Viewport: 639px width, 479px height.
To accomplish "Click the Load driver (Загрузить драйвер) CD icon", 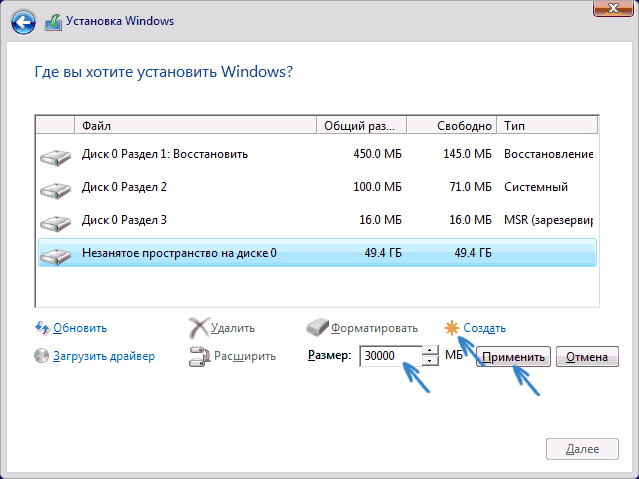I will point(41,356).
